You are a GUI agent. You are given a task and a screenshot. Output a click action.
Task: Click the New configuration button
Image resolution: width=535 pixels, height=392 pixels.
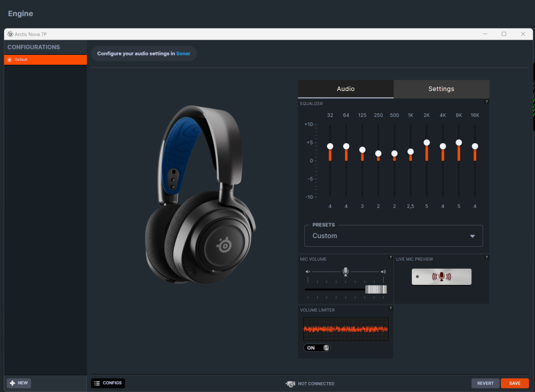tap(19, 383)
